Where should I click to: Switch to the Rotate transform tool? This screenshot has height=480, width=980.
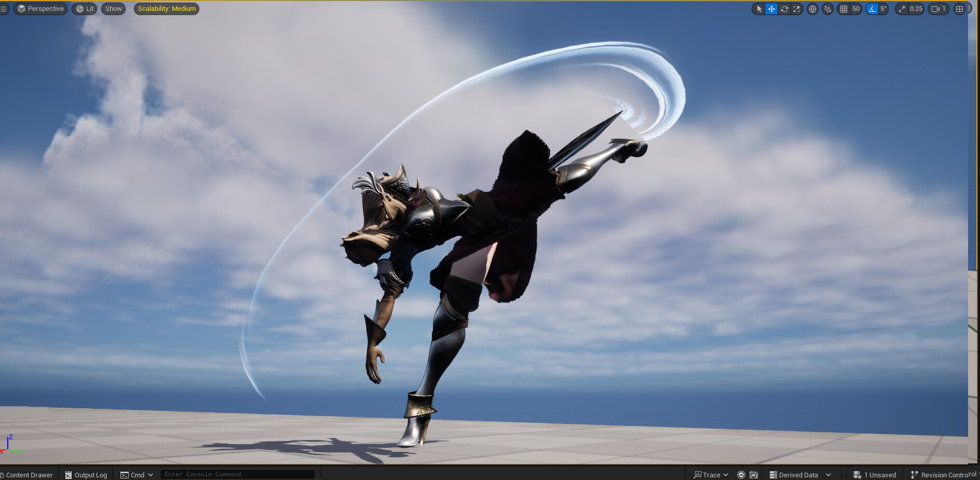785,9
